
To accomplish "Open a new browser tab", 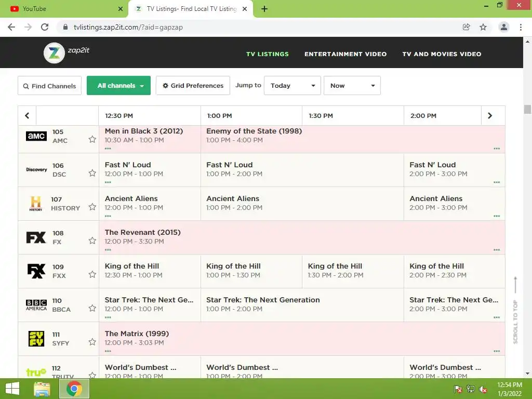I will point(264,9).
